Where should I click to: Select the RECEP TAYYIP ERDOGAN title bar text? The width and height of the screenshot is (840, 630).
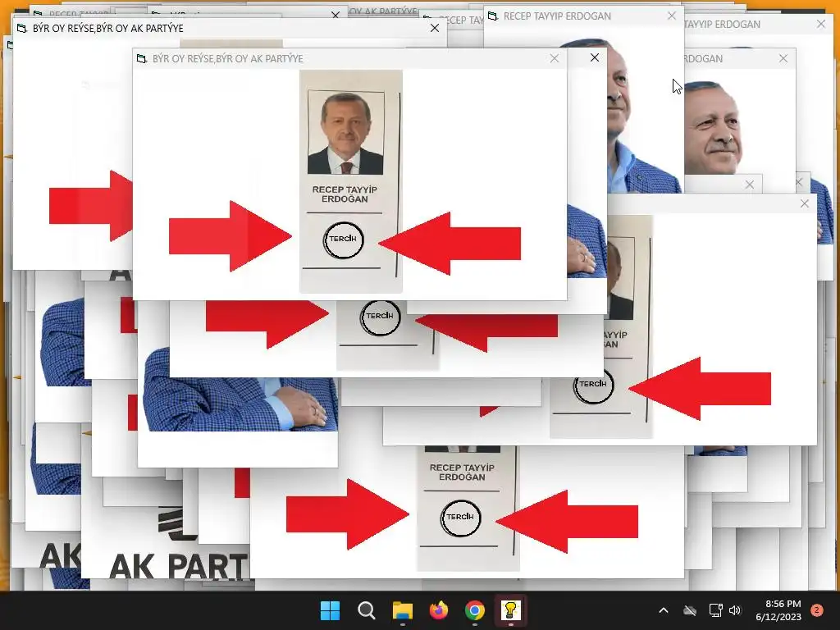pyautogui.click(x=557, y=16)
